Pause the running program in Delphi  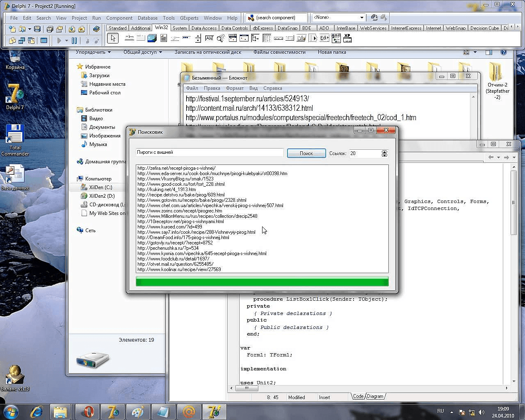click(x=74, y=41)
